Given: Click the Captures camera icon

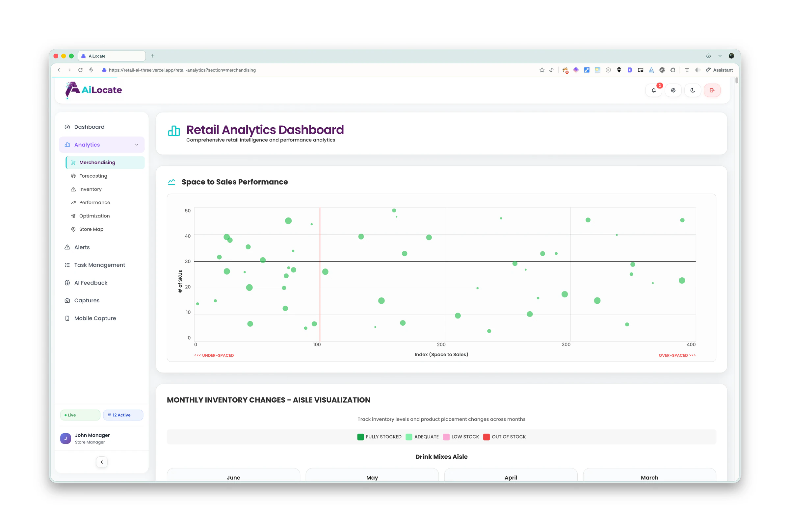Looking at the screenshot, I should pyautogui.click(x=67, y=300).
